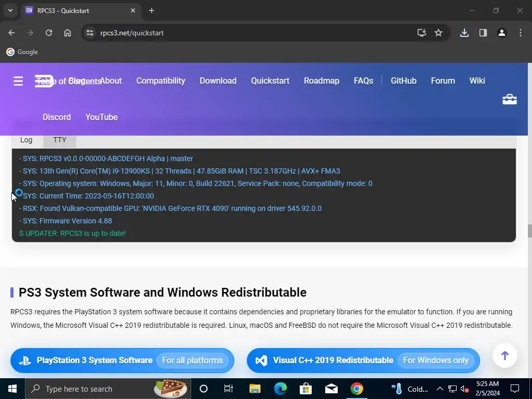Expand the tab search dropdown arrow

(x=10, y=10)
